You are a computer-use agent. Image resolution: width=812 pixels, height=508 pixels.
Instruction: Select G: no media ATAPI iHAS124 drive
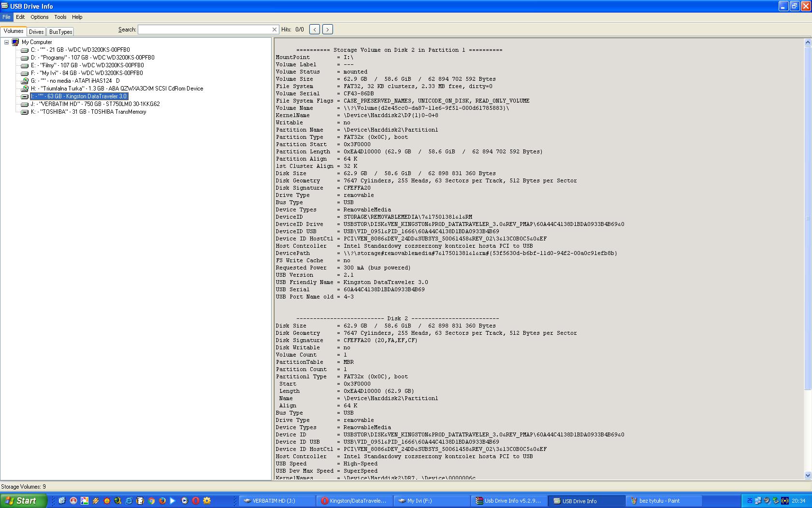75,81
